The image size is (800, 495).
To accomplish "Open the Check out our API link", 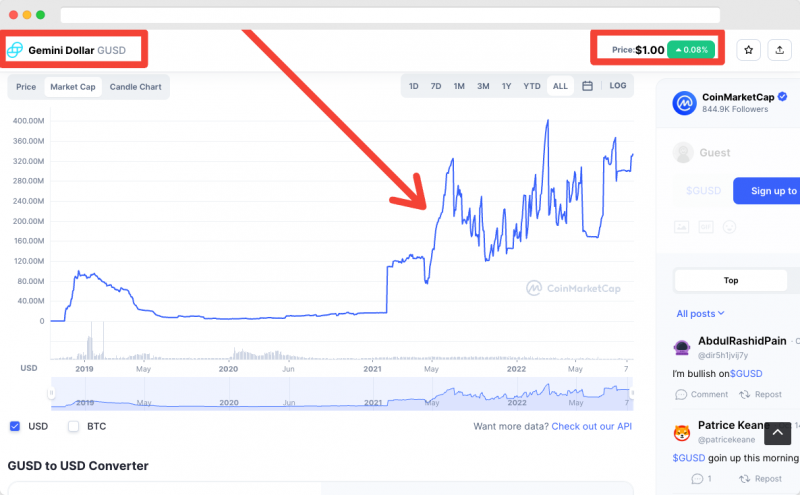I will tap(591, 426).
